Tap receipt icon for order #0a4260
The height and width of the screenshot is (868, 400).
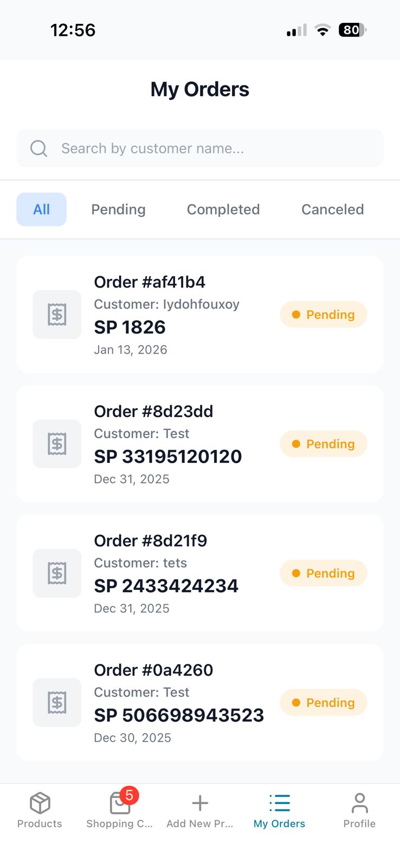pos(57,703)
